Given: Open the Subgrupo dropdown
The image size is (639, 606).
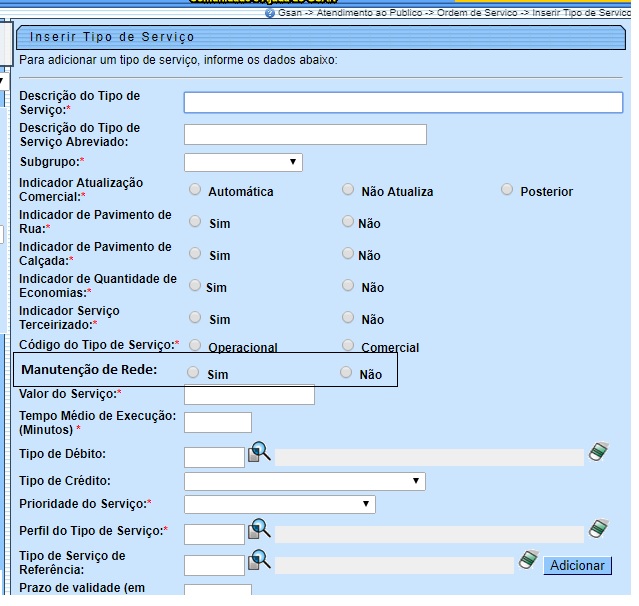Looking at the screenshot, I should coord(243,162).
